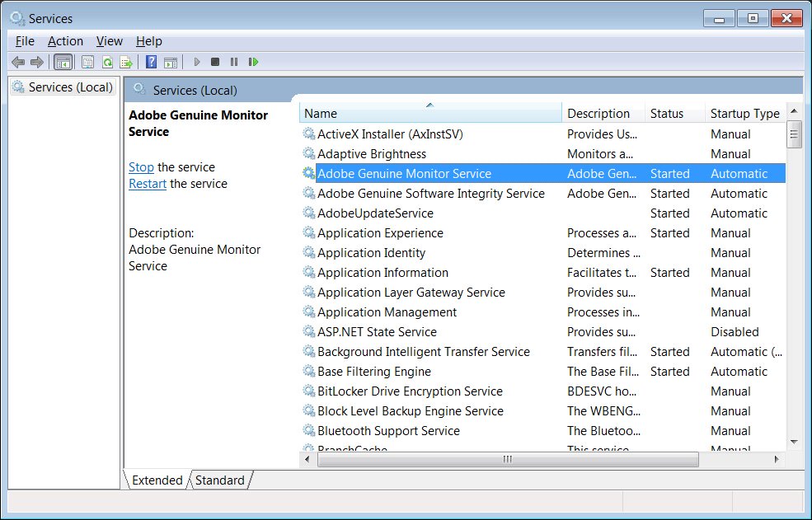Open Properties via the toolbar icon
The height and width of the screenshot is (520, 812).
point(87,62)
